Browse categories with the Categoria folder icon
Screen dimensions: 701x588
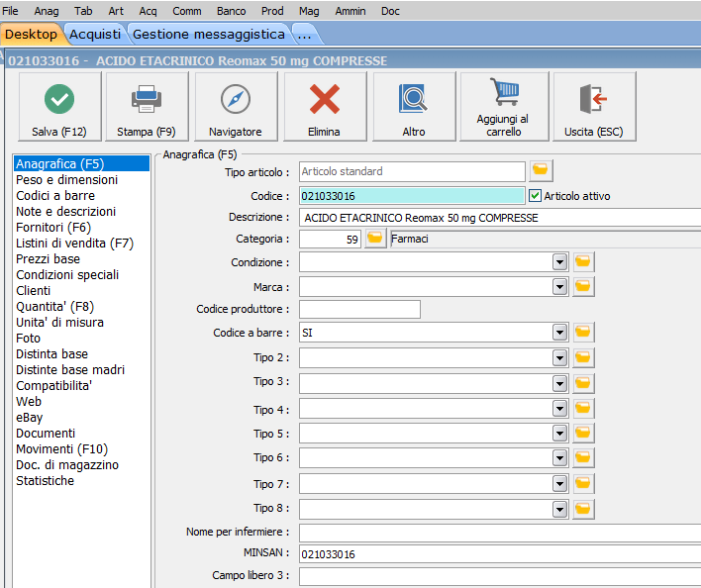point(375,239)
